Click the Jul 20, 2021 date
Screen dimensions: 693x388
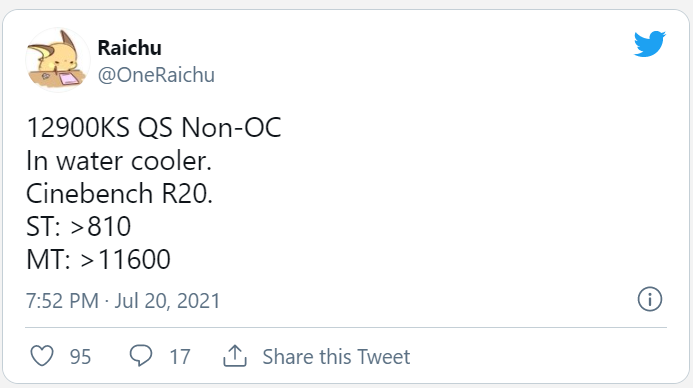click(x=167, y=301)
